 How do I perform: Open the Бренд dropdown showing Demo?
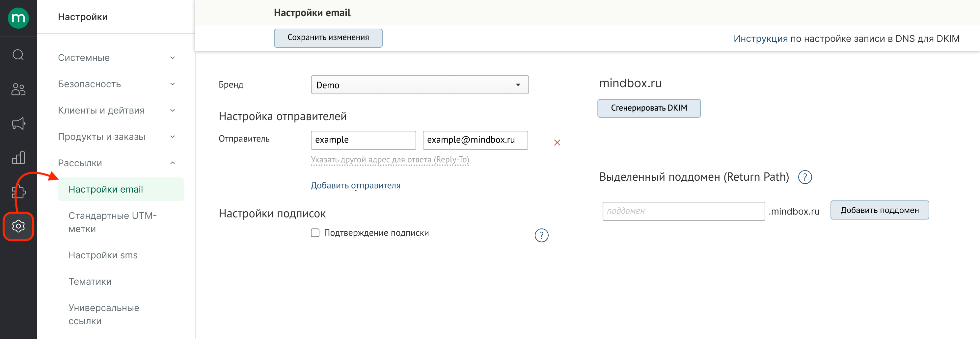point(419,85)
